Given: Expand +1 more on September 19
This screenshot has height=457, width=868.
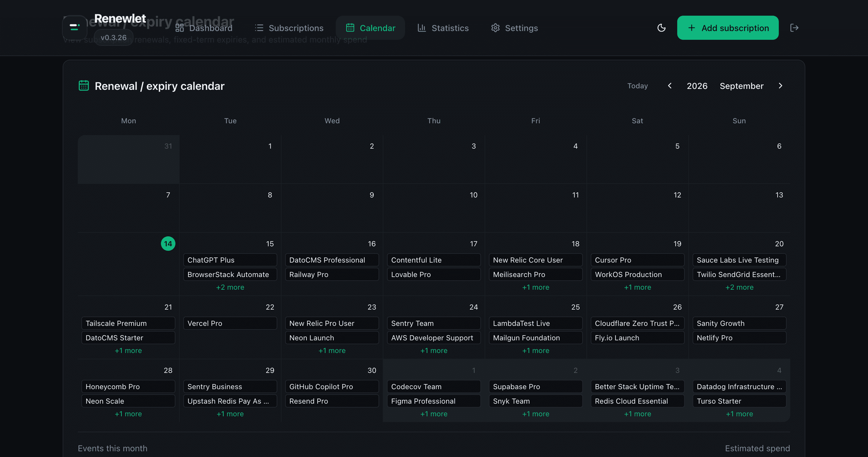Looking at the screenshot, I should click(x=637, y=287).
